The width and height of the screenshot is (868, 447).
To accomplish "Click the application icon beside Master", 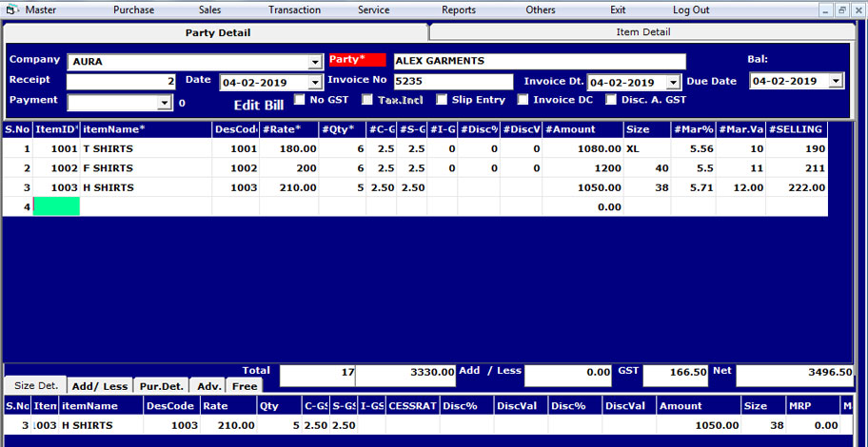I will click(x=11, y=10).
